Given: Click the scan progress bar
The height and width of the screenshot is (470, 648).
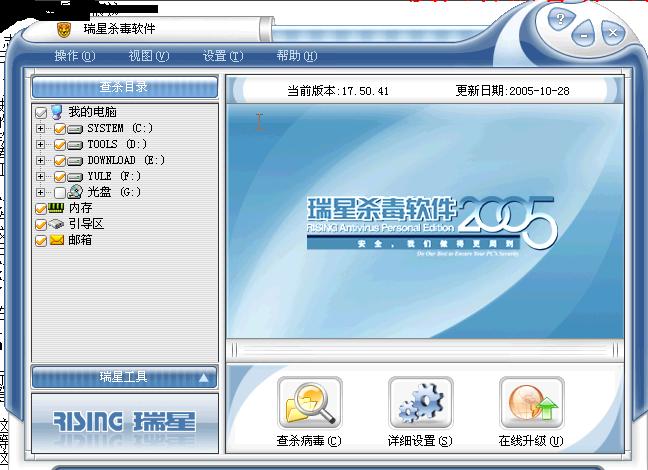Looking at the screenshot, I should [425, 351].
